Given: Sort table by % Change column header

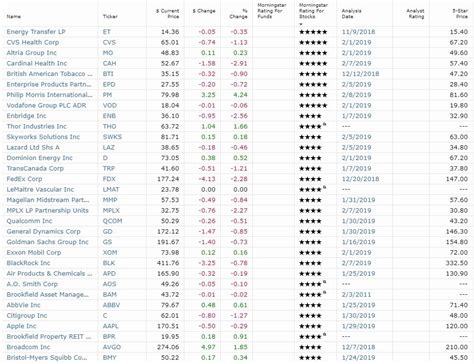Looking at the screenshot, I should coord(238,14).
